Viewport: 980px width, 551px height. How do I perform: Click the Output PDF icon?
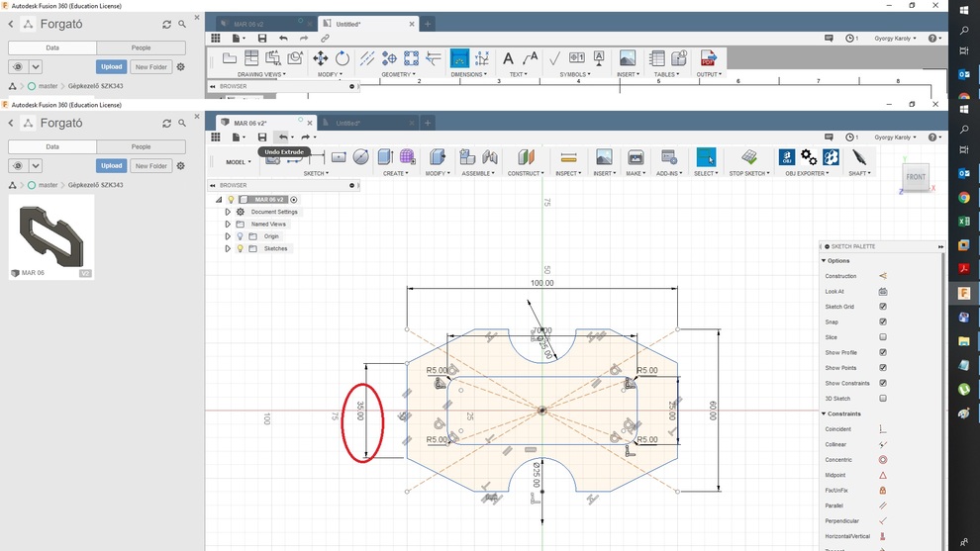click(x=708, y=58)
